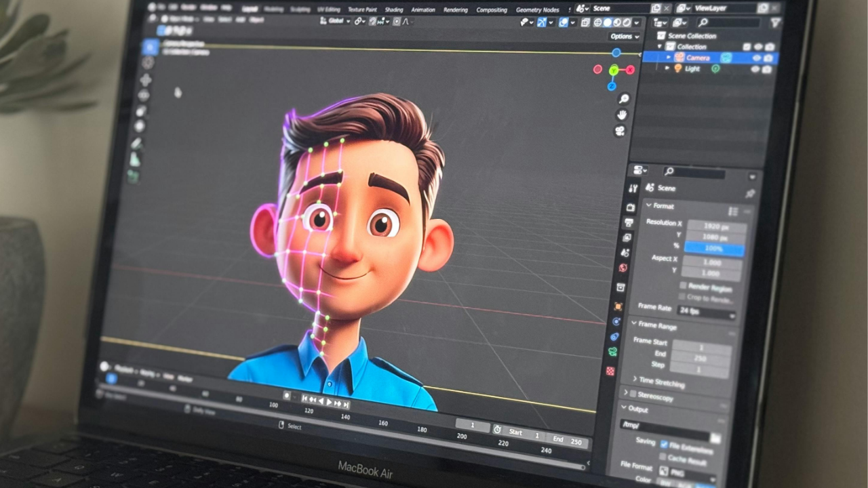Enable snapping via the magnet icon
This screenshot has height=488, width=868.
(x=372, y=21)
